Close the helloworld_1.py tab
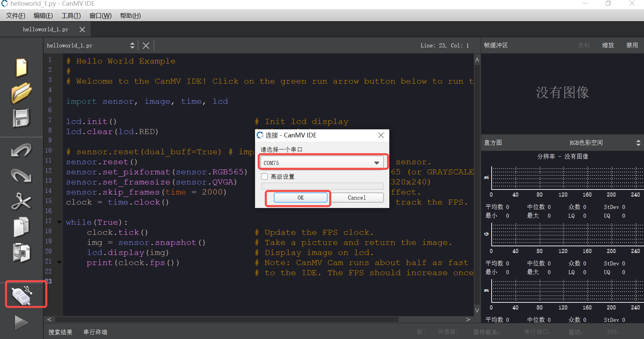 click(x=82, y=30)
